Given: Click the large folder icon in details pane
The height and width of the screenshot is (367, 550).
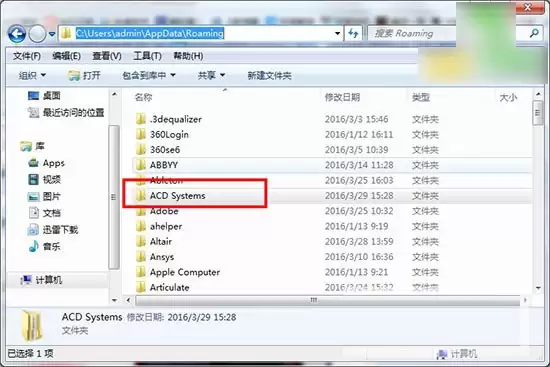Looking at the screenshot, I should coord(32,326).
